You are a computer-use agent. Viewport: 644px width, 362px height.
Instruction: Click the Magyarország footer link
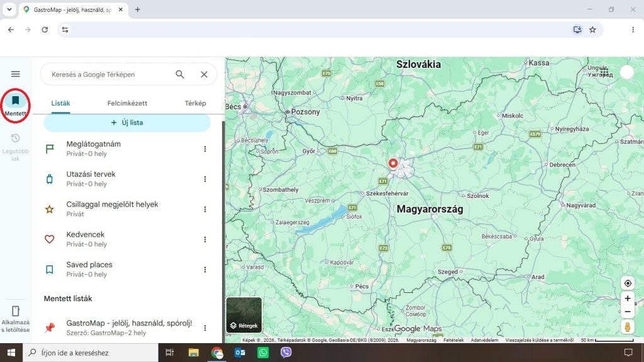(421, 340)
